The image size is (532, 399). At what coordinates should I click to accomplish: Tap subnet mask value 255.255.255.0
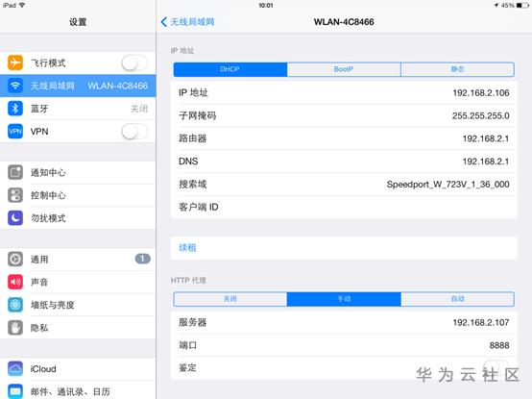click(x=480, y=115)
